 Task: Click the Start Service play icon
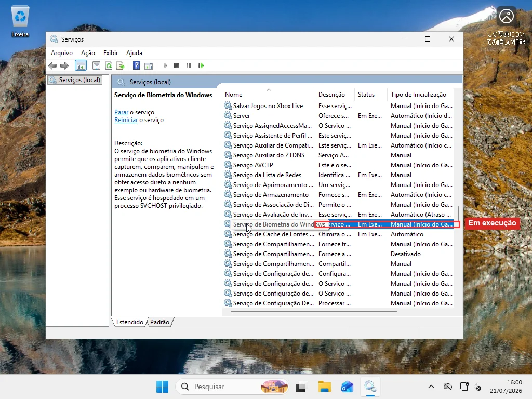point(165,65)
